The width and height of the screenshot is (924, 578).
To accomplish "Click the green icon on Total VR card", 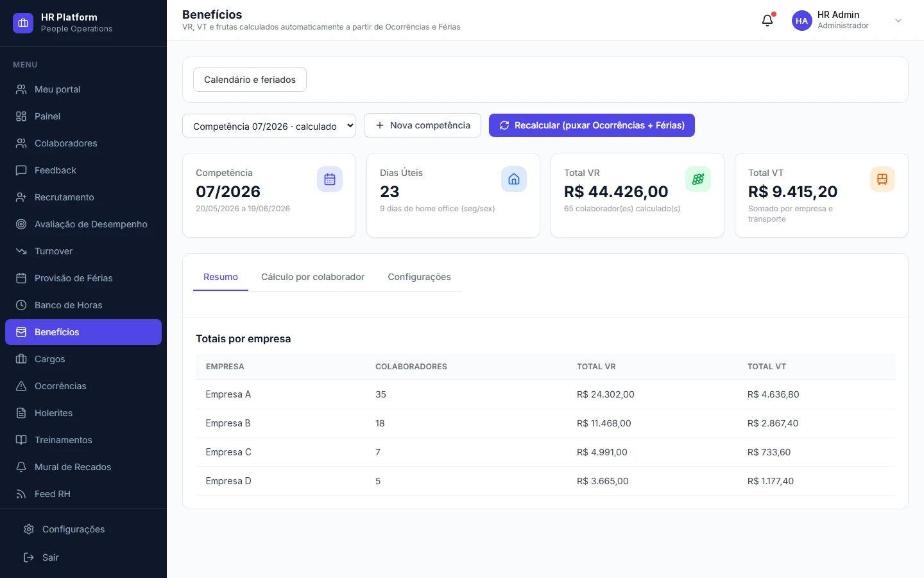I will (x=698, y=179).
